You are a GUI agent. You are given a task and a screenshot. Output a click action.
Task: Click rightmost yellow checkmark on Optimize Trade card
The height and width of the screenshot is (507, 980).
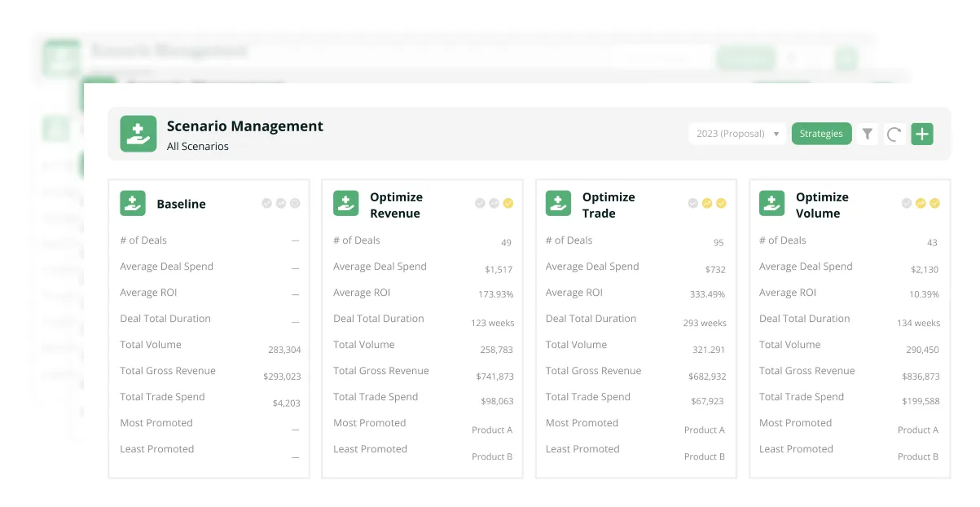[721, 203]
